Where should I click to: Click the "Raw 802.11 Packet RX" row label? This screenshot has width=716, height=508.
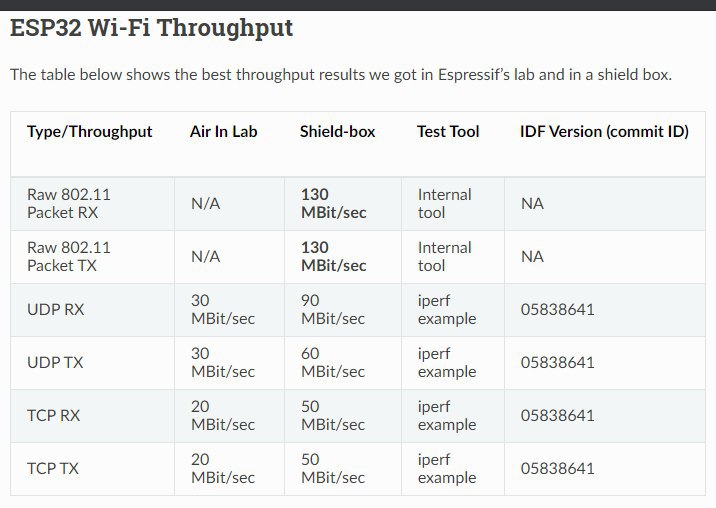coord(68,203)
